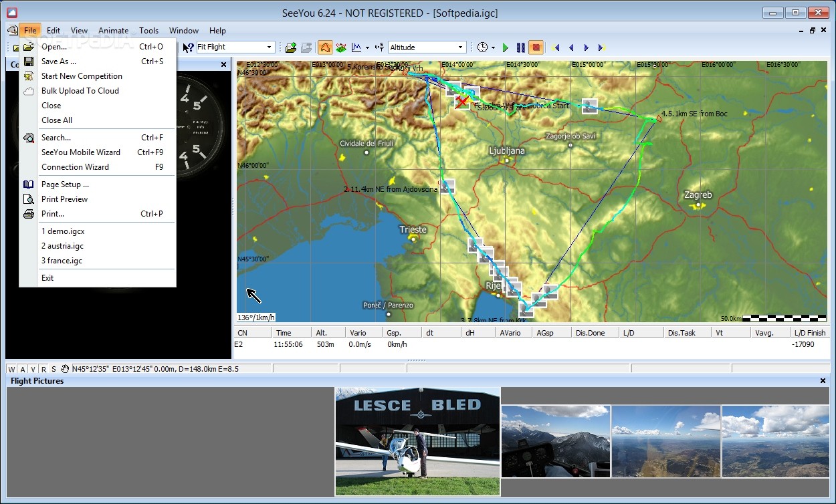
Task: Open the File menu
Action: [x=30, y=30]
